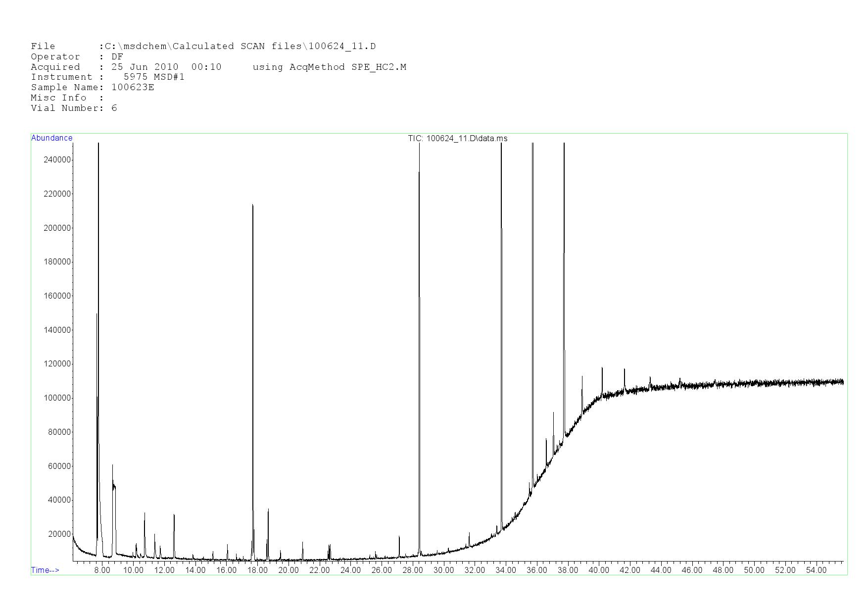Click the 20000 abundance tick label
868x614 pixels.
tap(59, 534)
